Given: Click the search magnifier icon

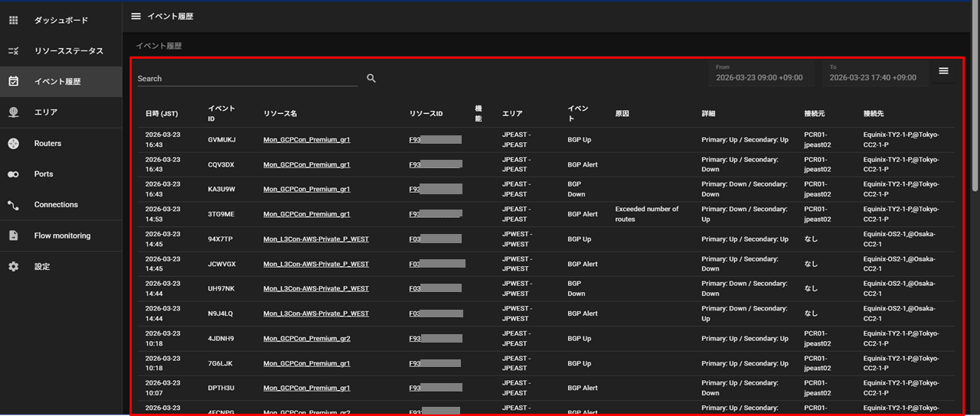Looking at the screenshot, I should 371,78.
